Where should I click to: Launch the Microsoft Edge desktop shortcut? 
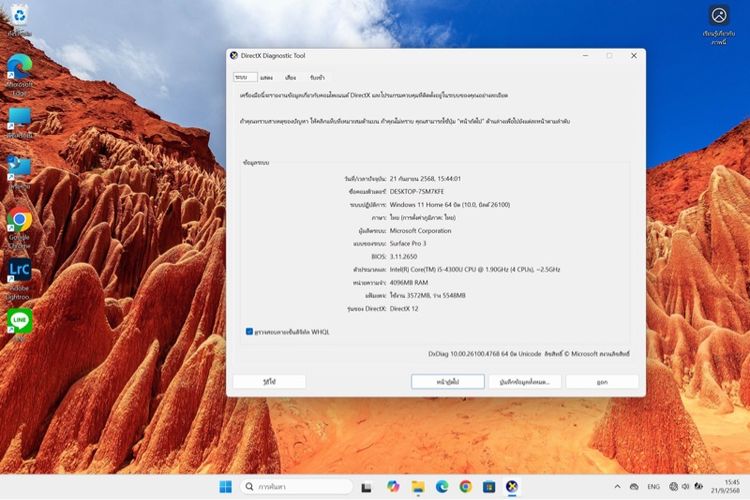(x=20, y=73)
